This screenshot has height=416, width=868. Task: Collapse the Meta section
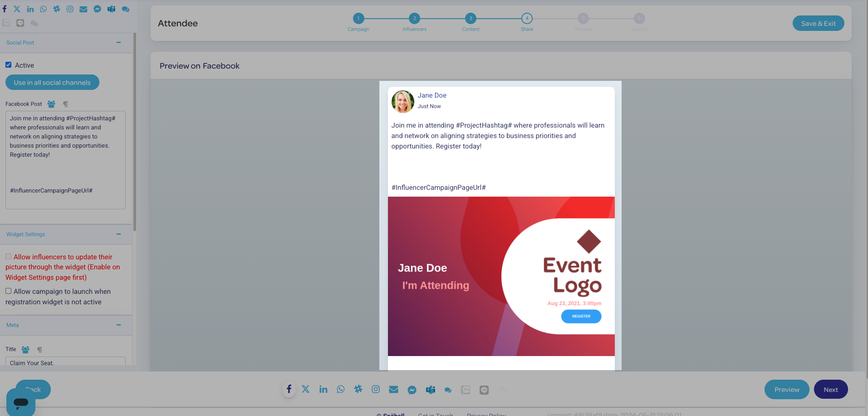point(118,325)
